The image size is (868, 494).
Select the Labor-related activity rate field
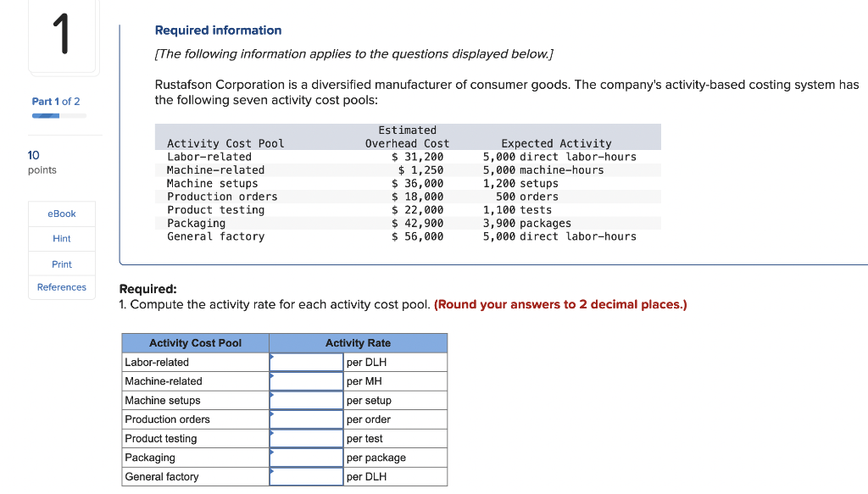(x=306, y=363)
